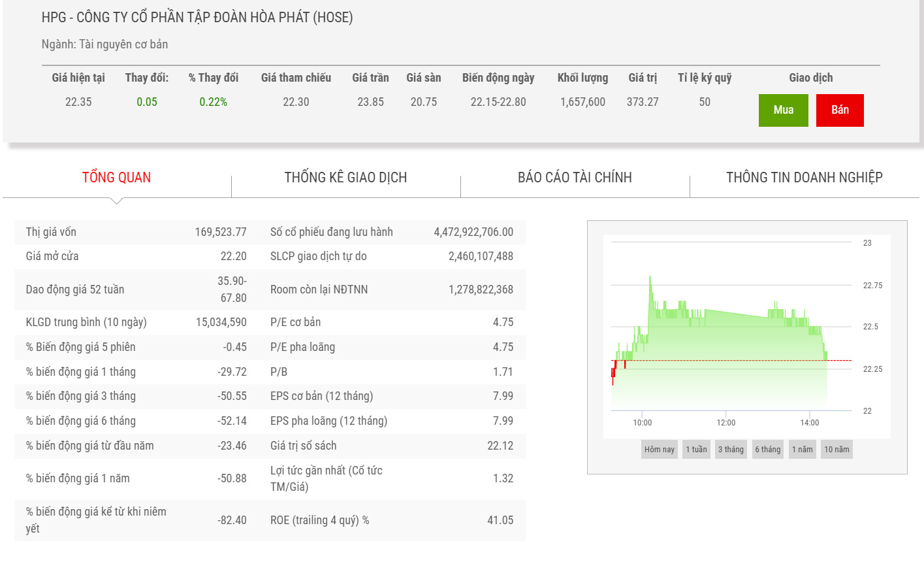Open the Tổng quan tab
The image size is (924, 564).
116,178
